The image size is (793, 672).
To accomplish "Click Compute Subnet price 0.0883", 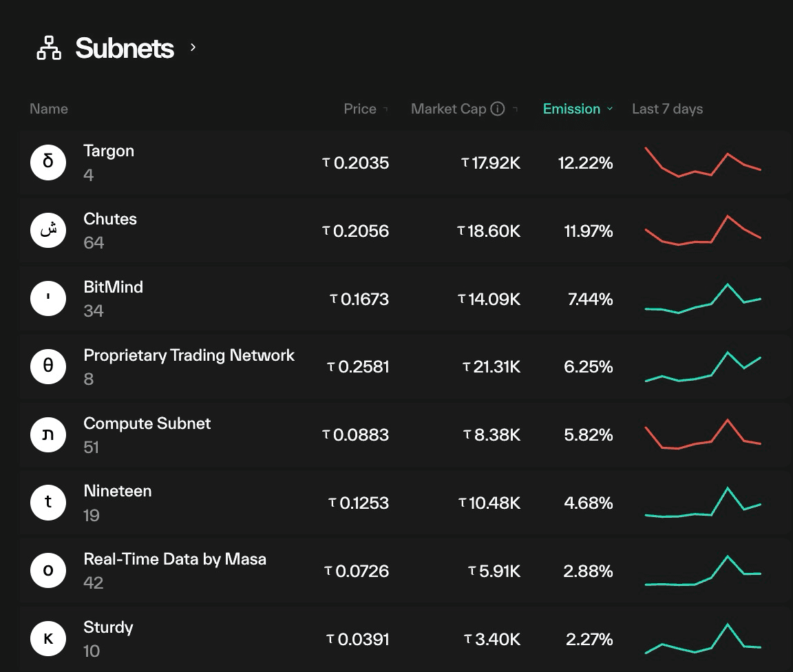I will click(355, 435).
